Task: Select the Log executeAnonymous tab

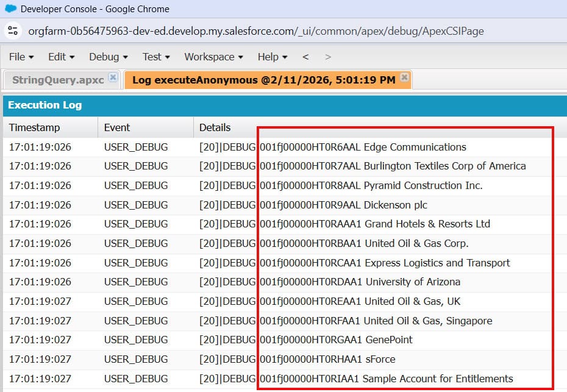Action: [262, 78]
